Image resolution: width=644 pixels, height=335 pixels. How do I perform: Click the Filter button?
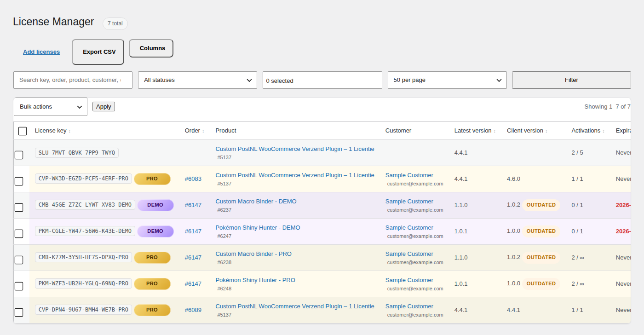click(x=571, y=80)
